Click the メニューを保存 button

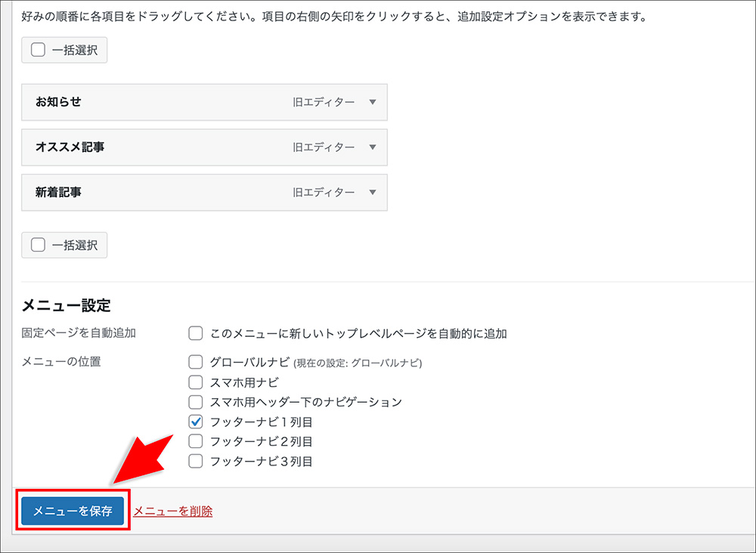pyautogui.click(x=73, y=511)
